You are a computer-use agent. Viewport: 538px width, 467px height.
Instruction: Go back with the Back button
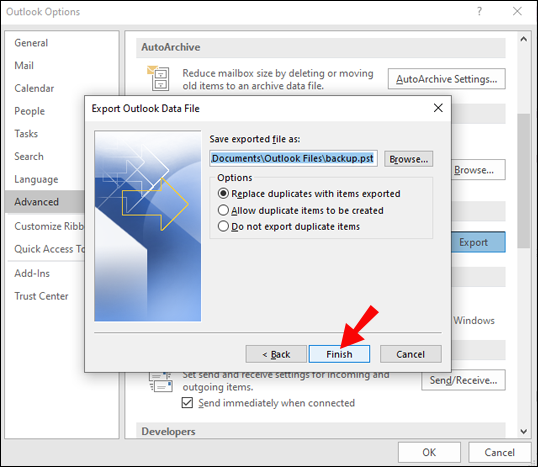(x=276, y=354)
